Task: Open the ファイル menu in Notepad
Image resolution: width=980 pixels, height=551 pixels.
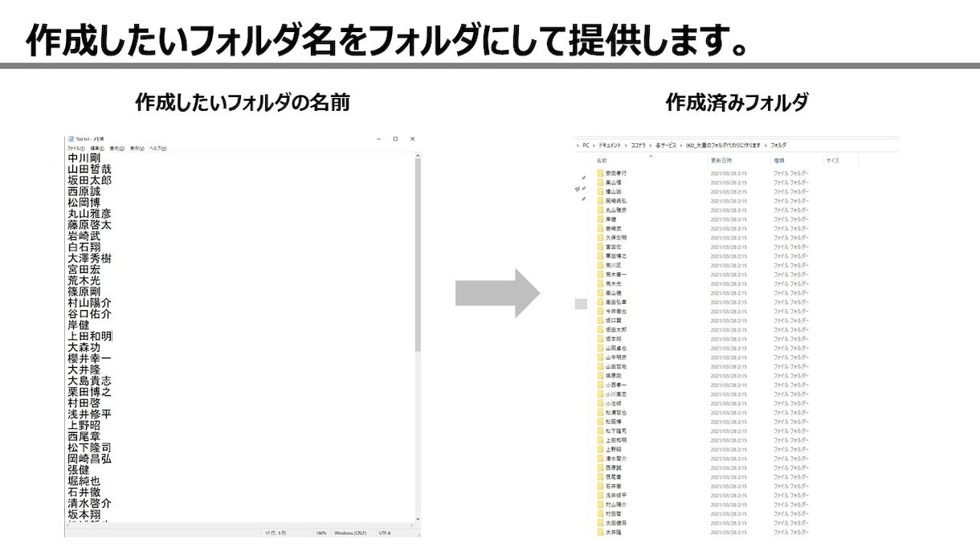Action: tap(76, 149)
